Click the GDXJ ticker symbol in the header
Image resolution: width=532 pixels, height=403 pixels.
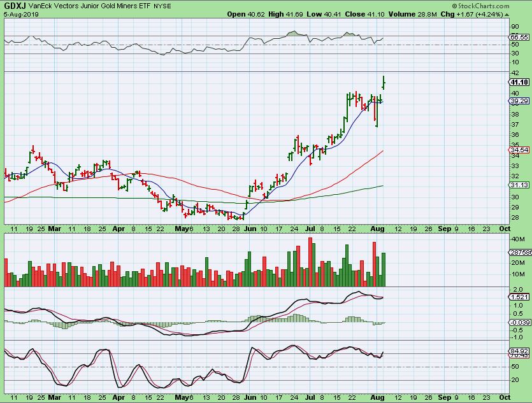click(x=15, y=6)
